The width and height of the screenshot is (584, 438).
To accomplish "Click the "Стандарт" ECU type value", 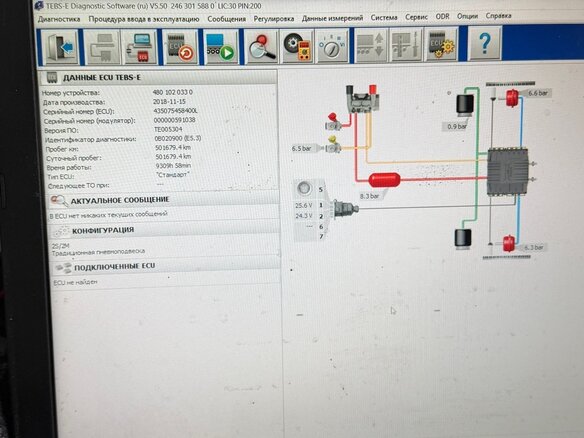I will (173, 175).
